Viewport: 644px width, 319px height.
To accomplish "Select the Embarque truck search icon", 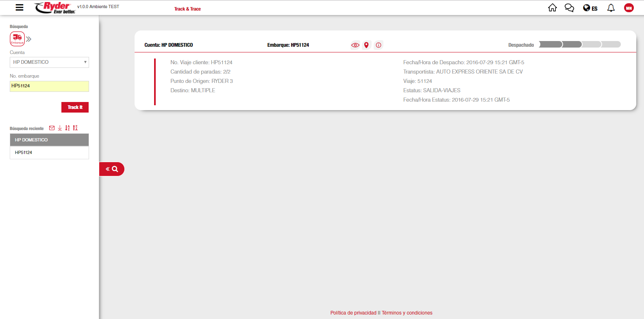I will tap(17, 39).
